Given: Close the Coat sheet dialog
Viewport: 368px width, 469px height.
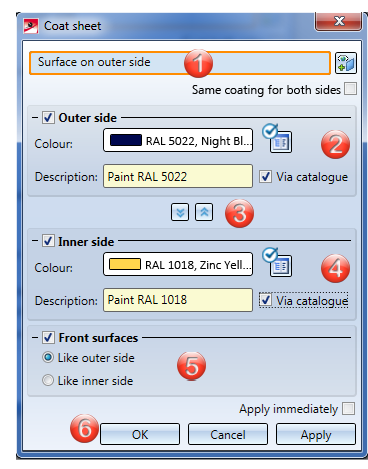Looking at the screenshot, I should pyautogui.click(x=339, y=21).
